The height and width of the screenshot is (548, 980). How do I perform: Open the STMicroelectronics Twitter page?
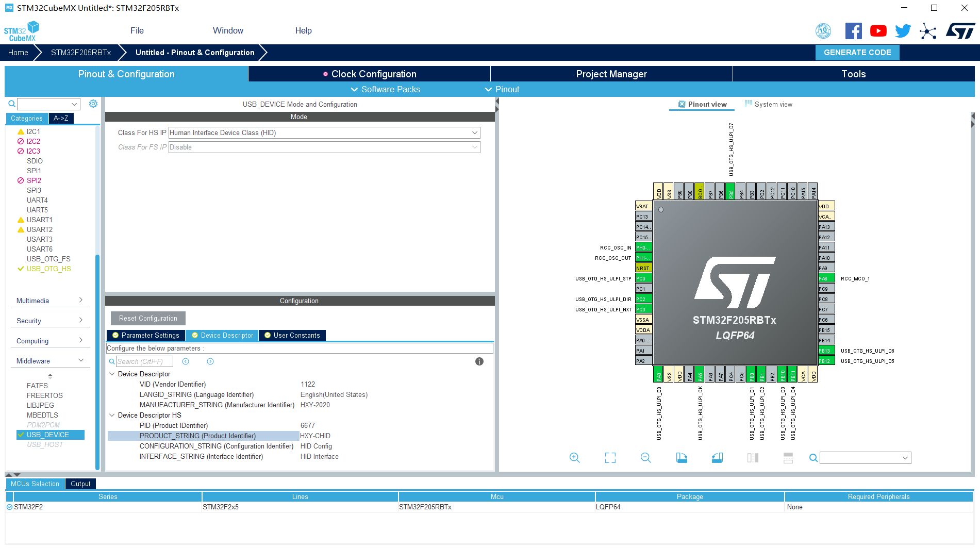pos(903,31)
